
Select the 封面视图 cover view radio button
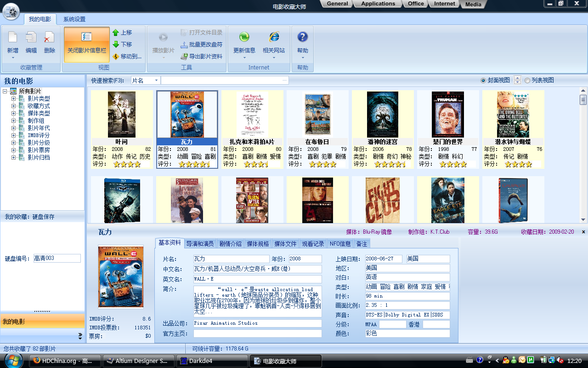pos(483,80)
